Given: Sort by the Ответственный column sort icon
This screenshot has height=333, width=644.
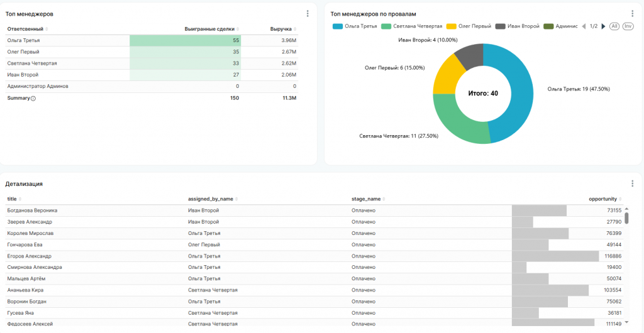Looking at the screenshot, I should pos(47,30).
